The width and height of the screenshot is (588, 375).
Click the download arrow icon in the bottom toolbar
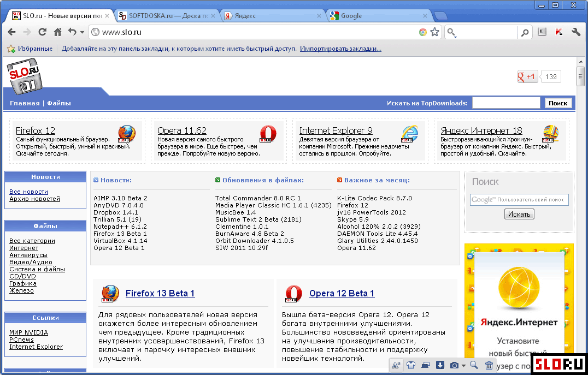440,365
